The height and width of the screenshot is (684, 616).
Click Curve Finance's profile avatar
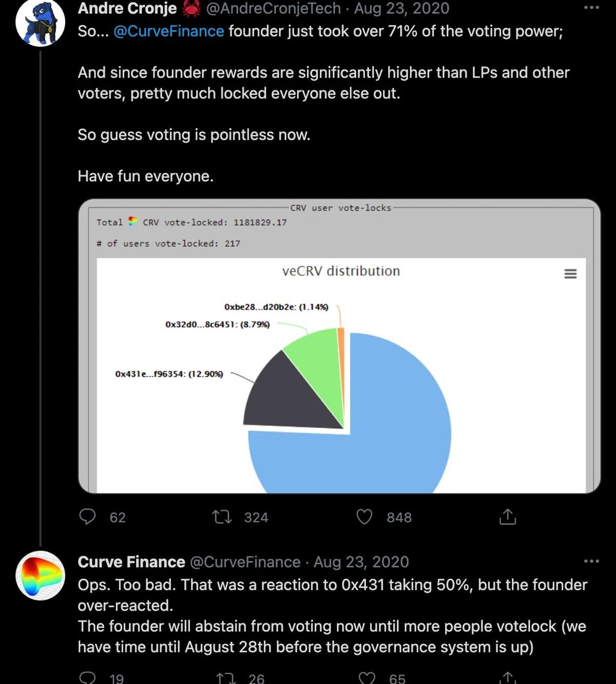(x=40, y=575)
